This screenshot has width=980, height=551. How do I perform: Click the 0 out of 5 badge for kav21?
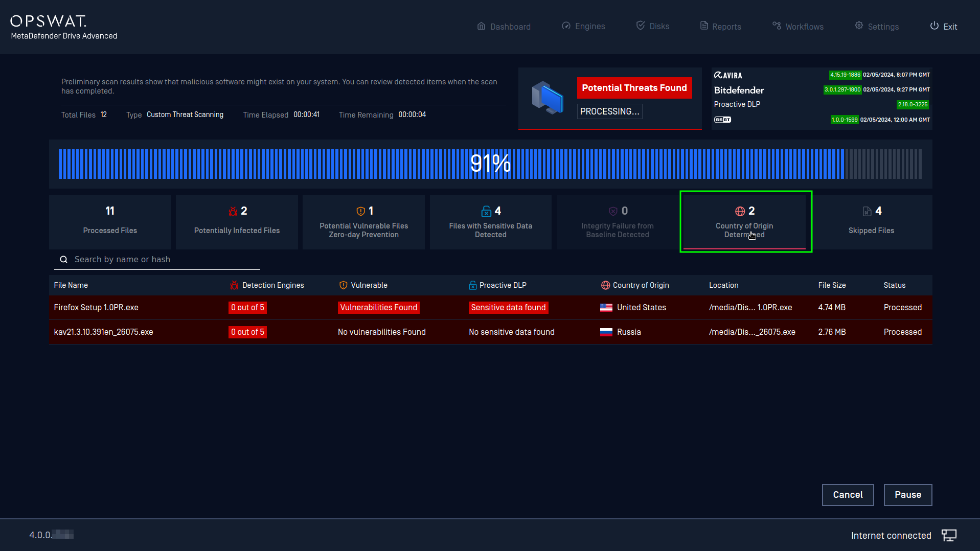(x=247, y=332)
